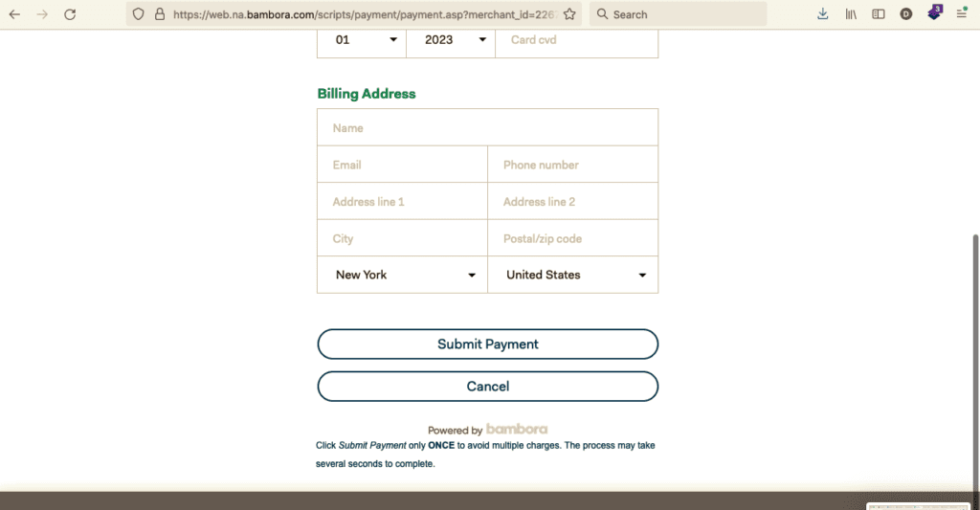Screen dimensions: 980x510
Task: Click the magnifier icon in Search box
Action: (x=602, y=13)
